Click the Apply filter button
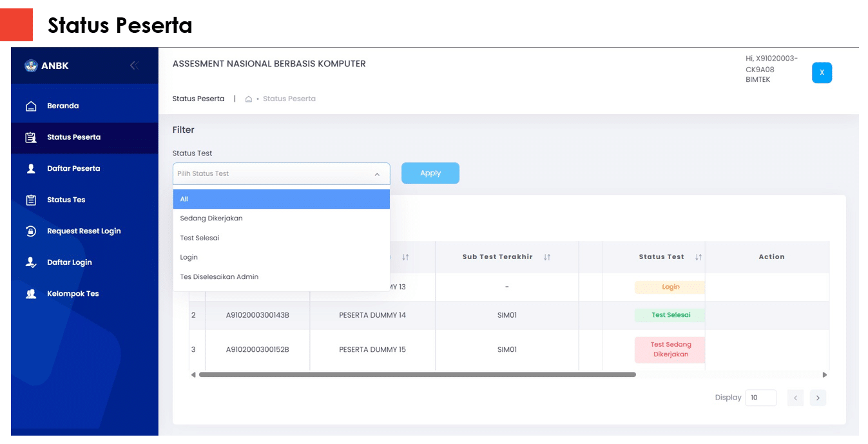Screen dimensions: 868x444 (430, 173)
